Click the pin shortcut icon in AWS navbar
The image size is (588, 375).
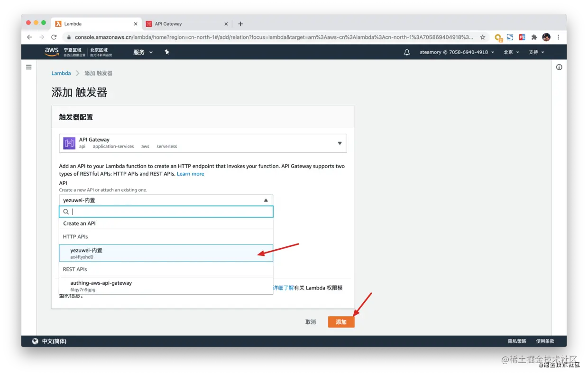pos(167,52)
